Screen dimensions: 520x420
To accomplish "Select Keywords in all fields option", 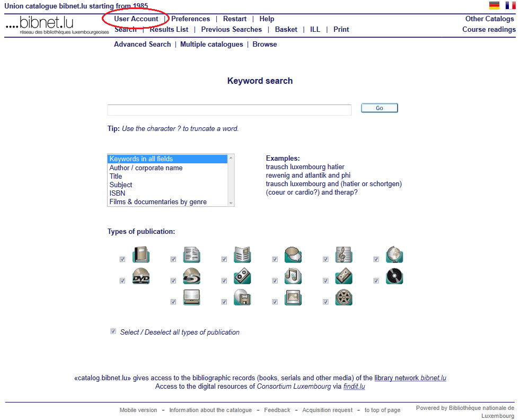I will (168, 159).
